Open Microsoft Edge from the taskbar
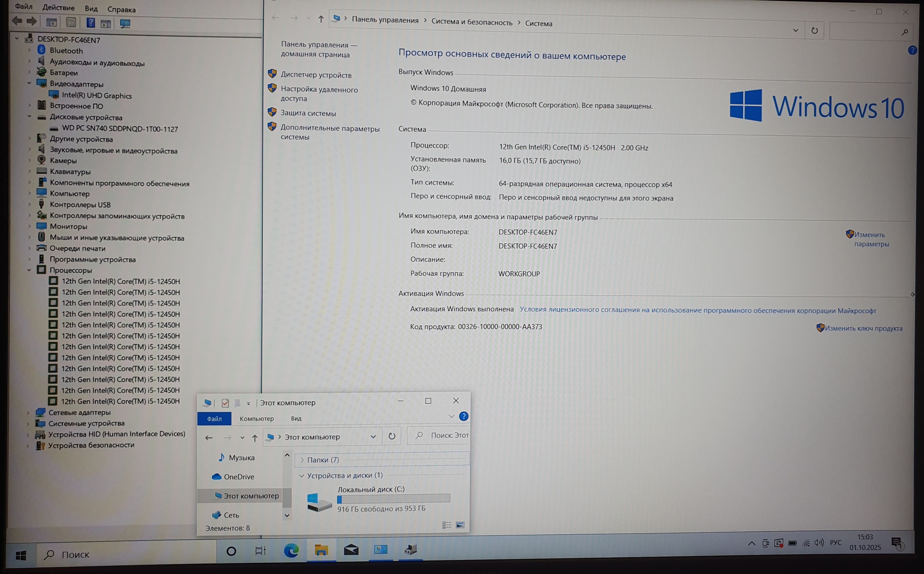This screenshot has height=574, width=924. click(291, 551)
